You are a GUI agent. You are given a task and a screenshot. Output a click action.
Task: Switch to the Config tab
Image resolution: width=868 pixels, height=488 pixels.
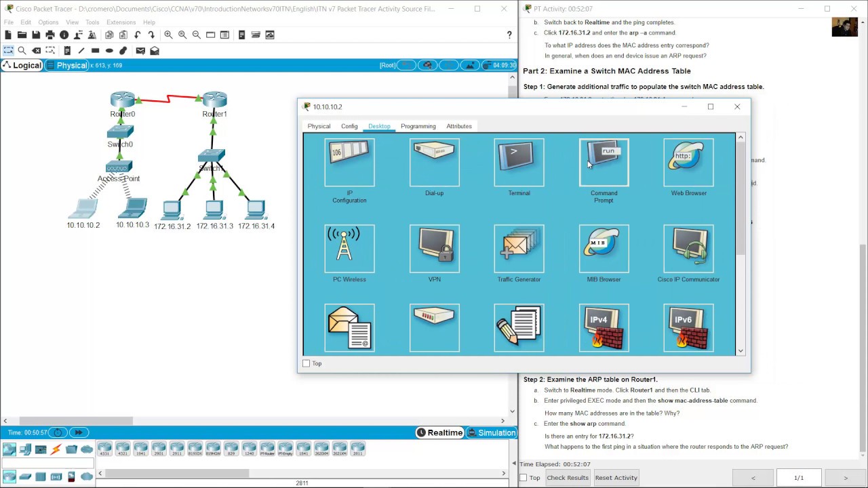(x=349, y=126)
